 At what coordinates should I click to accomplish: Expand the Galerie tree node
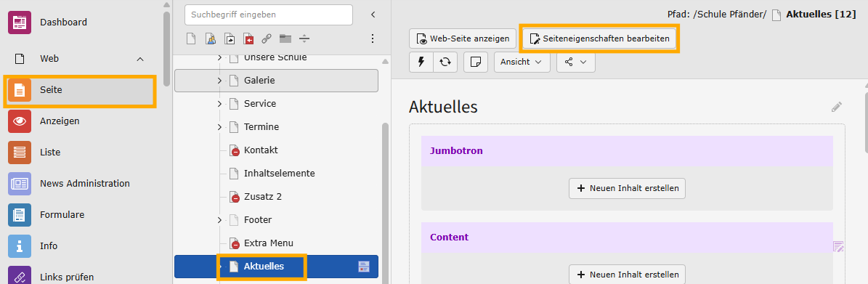(219, 81)
